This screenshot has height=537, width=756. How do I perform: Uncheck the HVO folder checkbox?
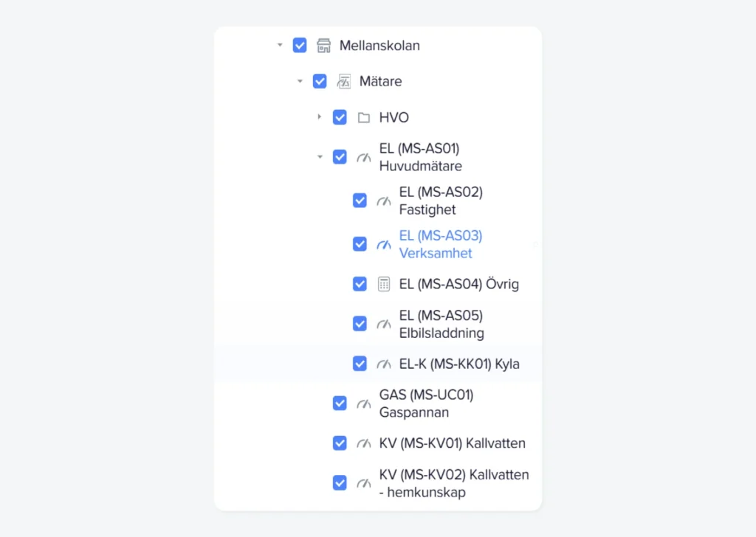point(340,117)
